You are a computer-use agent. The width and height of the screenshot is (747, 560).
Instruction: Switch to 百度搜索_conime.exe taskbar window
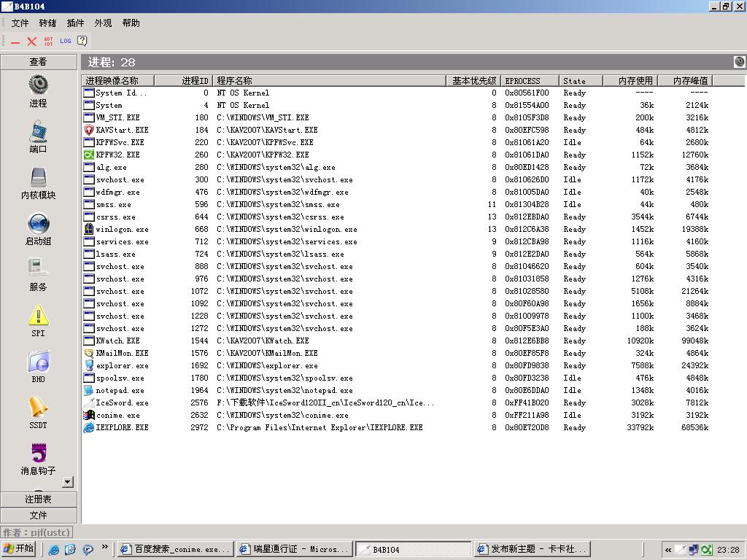(175, 549)
